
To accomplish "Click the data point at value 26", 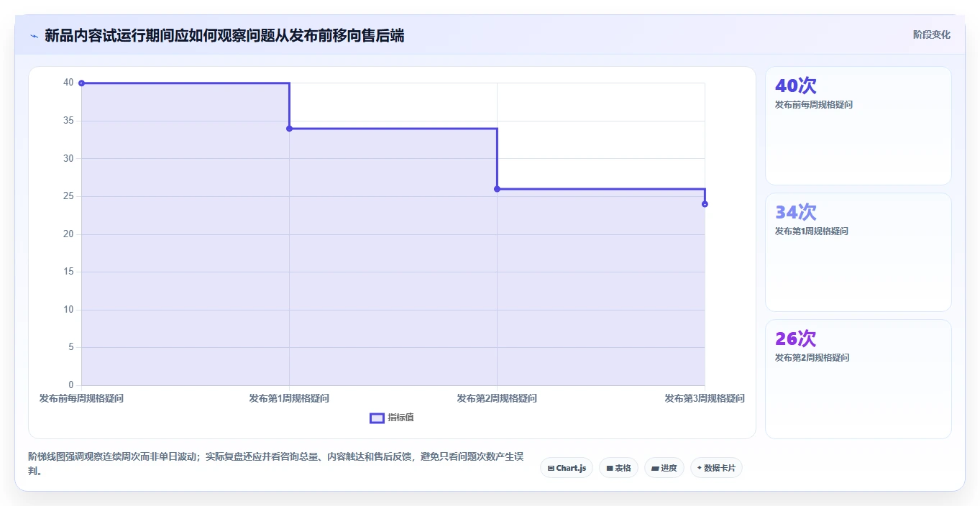I will [497, 189].
